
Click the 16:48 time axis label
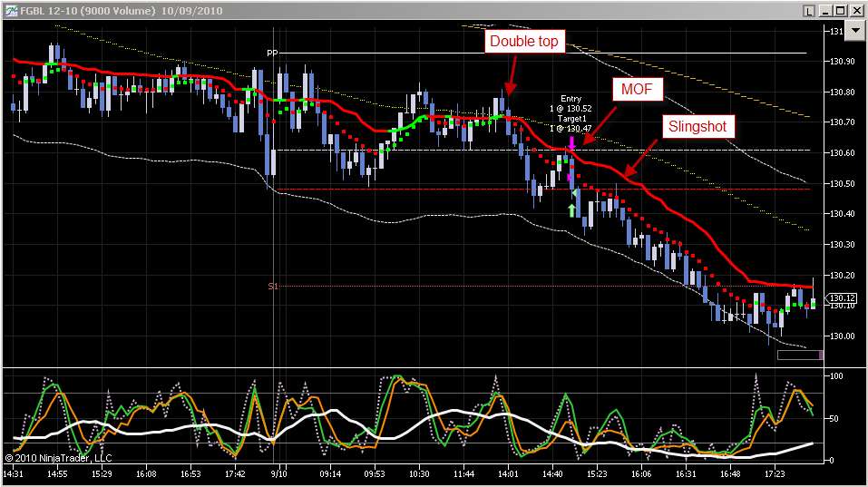pyautogui.click(x=730, y=473)
